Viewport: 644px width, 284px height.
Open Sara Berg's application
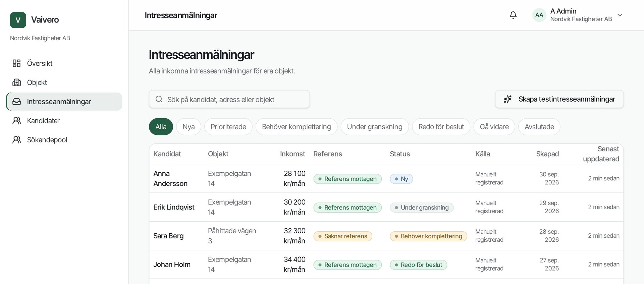386,236
